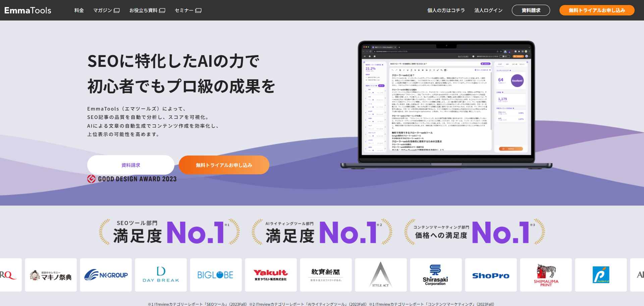Image resolution: width=644 pixels, height=306 pixels.
Task: Click the Shirasaki Corporation logo card
Action: [x=436, y=275]
